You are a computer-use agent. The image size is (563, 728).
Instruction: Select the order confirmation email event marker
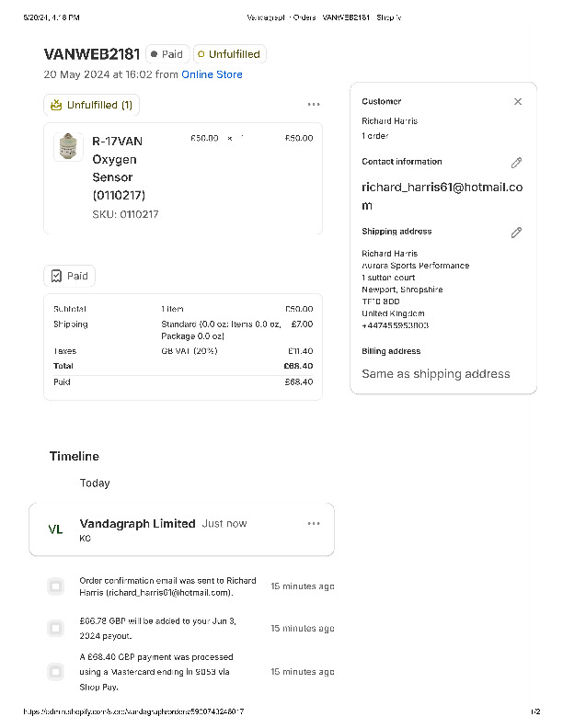[x=56, y=586]
